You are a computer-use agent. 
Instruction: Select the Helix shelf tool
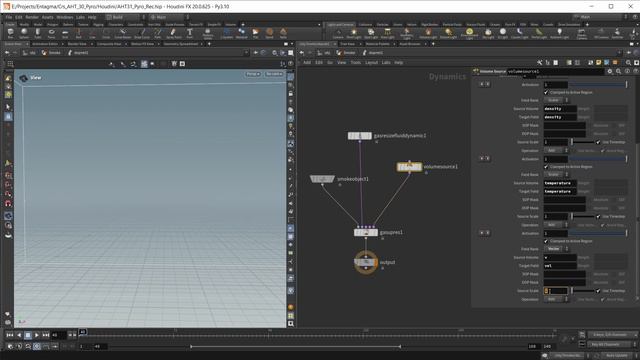click(x=283, y=33)
